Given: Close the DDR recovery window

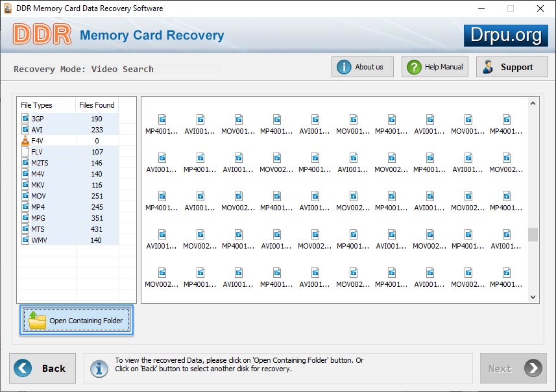Looking at the screenshot, I should [x=540, y=8].
